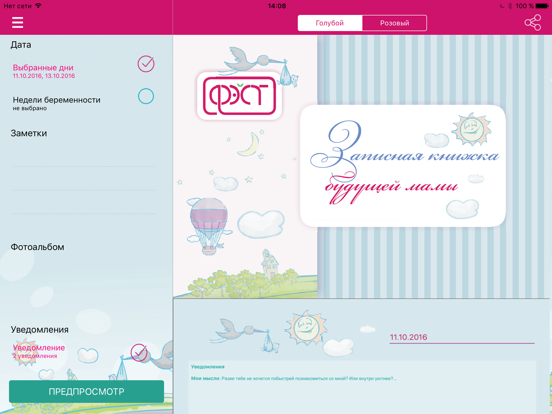The height and width of the screenshot is (414, 552).
Task: Tap the hot air balloon illustration
Action: coord(208,226)
